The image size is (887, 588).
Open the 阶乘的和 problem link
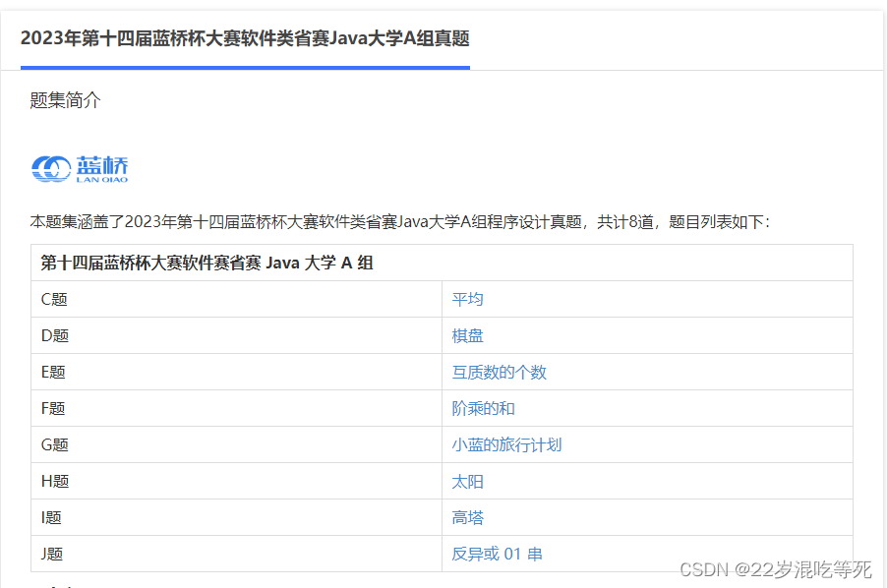point(483,408)
